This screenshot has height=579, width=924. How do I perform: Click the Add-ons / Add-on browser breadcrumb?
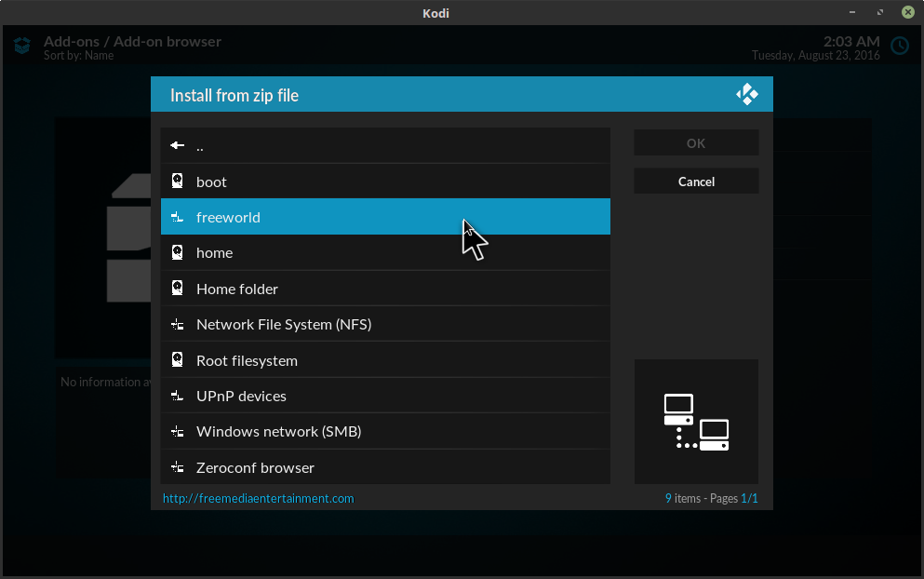point(132,41)
